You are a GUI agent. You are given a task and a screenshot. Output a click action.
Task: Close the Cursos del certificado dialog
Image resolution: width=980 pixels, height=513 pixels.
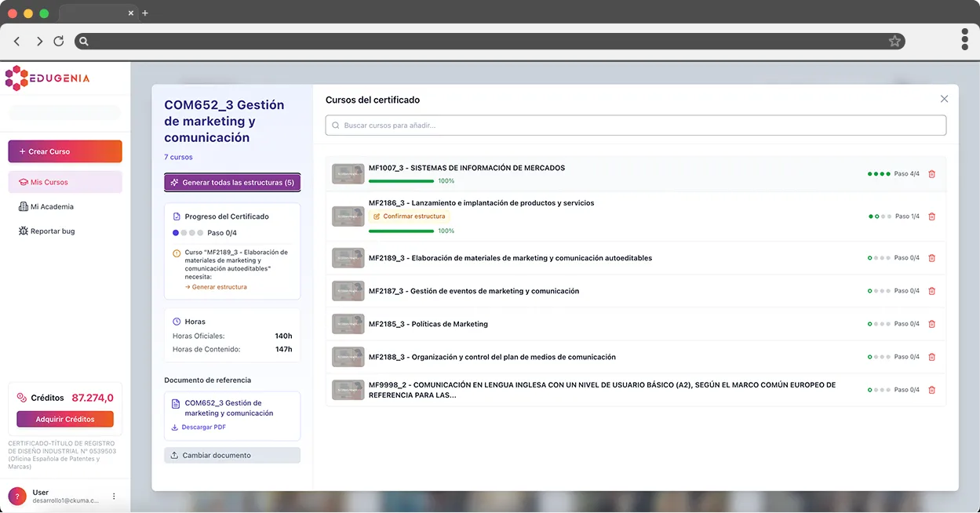pos(944,99)
